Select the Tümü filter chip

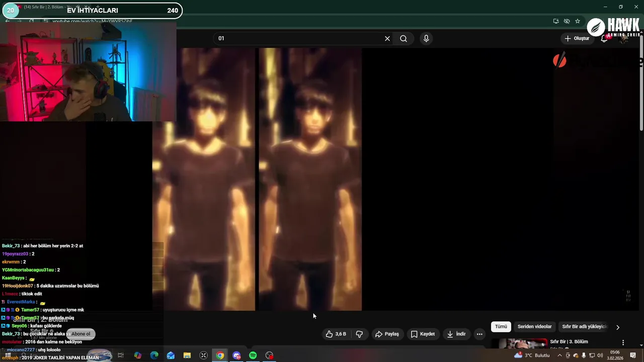tap(501, 327)
